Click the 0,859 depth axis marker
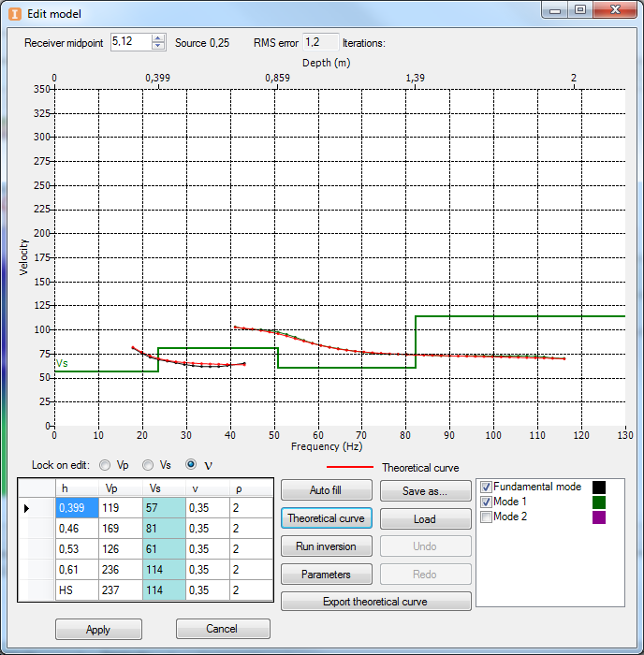Screen dimensions: 644x655 (277, 78)
